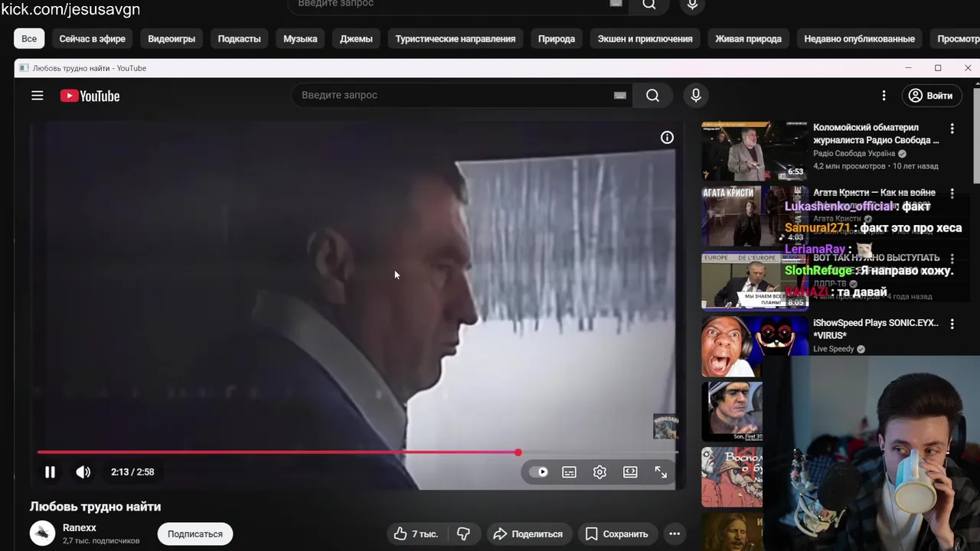Open player settings gear
The height and width of the screenshot is (551, 980).
(599, 472)
